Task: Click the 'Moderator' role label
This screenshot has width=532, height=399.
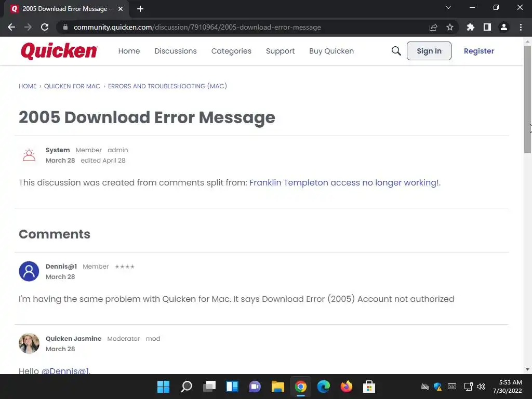Action: (x=124, y=339)
